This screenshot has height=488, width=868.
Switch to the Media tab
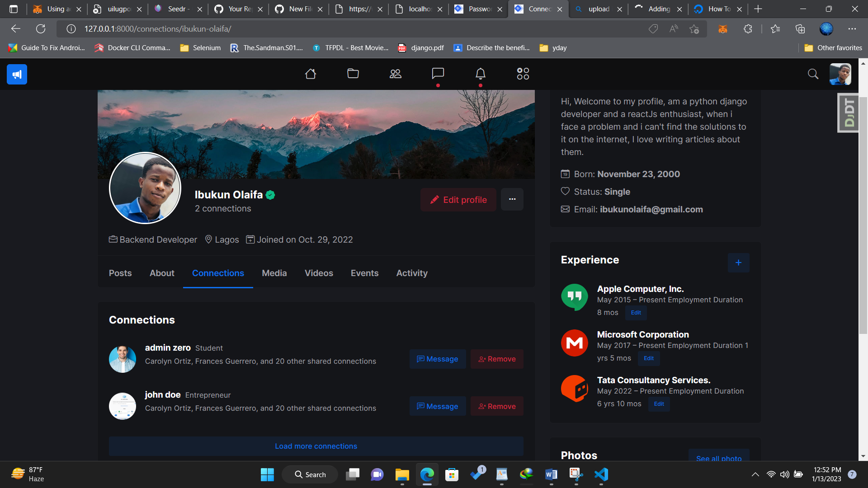[274, 273]
